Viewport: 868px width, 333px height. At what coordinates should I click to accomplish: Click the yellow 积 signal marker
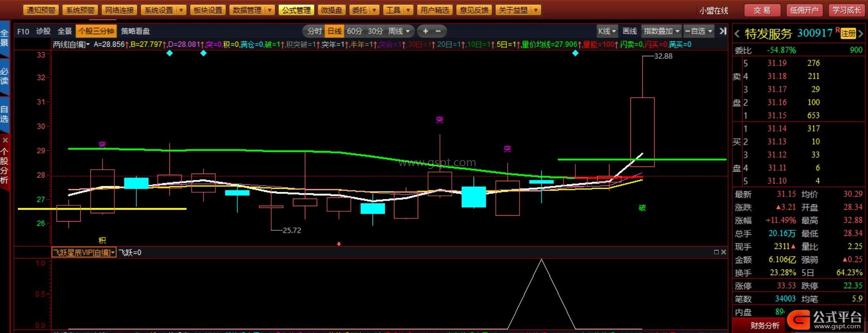[x=102, y=240]
